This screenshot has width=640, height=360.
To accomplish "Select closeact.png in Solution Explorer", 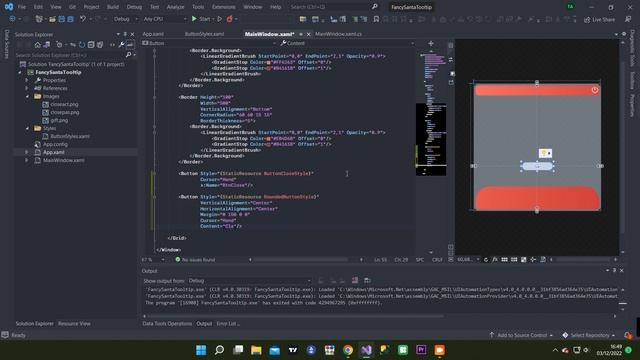I will pos(64,104).
